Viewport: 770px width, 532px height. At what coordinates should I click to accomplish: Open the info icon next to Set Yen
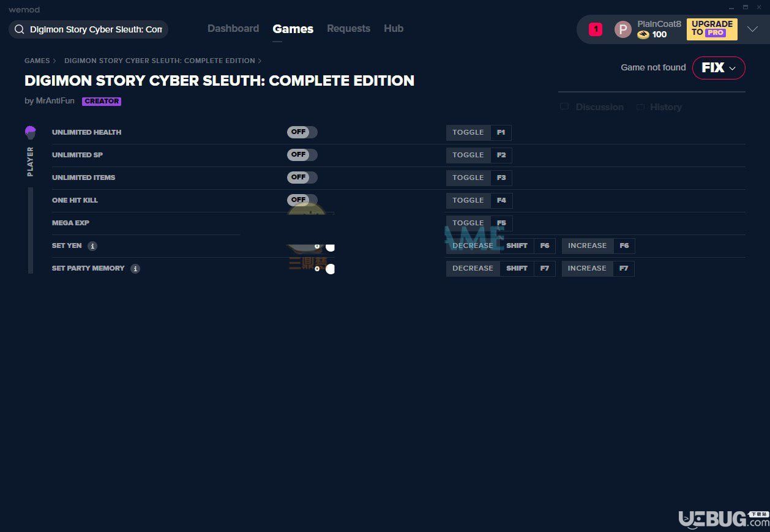pos(92,246)
